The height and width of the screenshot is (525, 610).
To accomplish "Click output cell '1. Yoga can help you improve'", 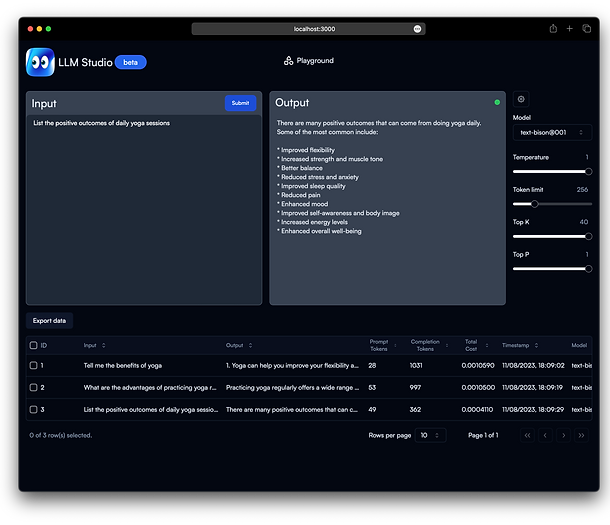I will tap(292, 366).
